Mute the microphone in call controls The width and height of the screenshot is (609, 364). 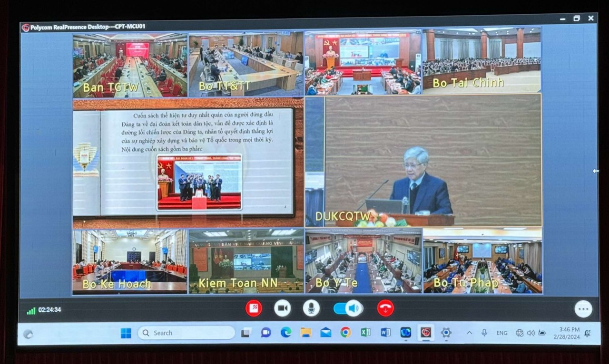[x=311, y=308]
